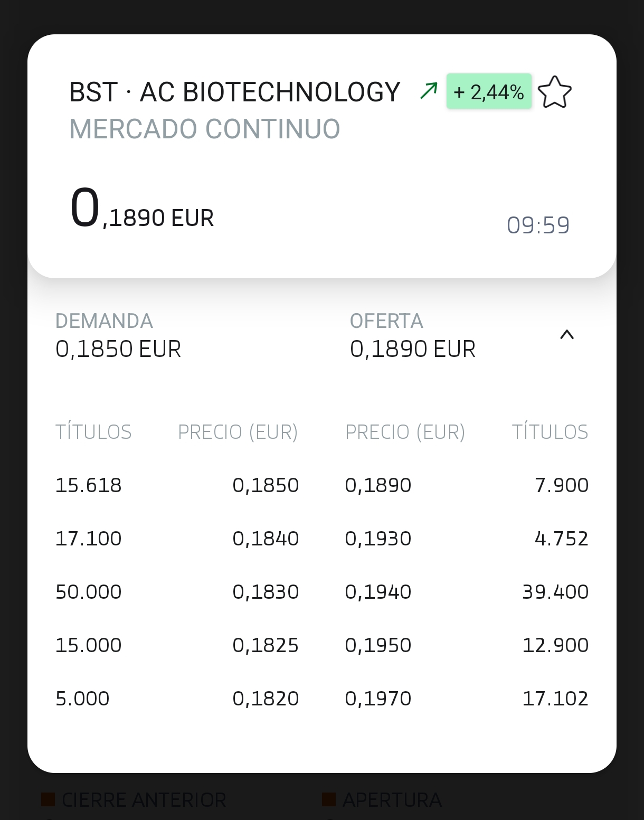This screenshot has width=644, height=820.
Task: Tap the bid price 0,1820
Action: (x=266, y=699)
